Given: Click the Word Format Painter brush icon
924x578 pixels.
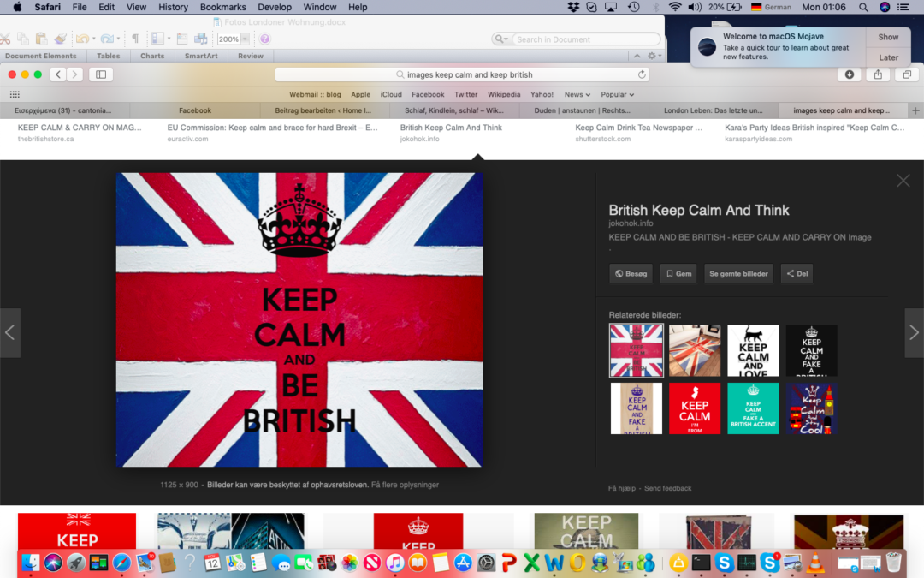Looking at the screenshot, I should 60,39.
